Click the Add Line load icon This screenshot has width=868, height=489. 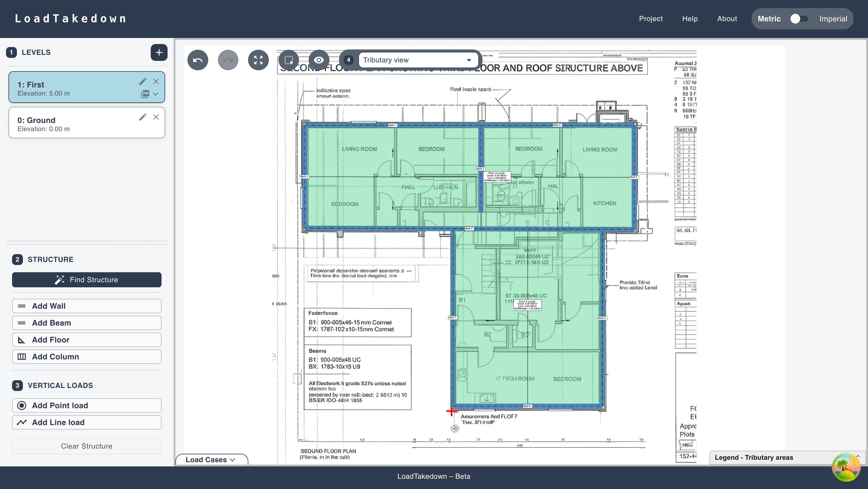click(22, 422)
